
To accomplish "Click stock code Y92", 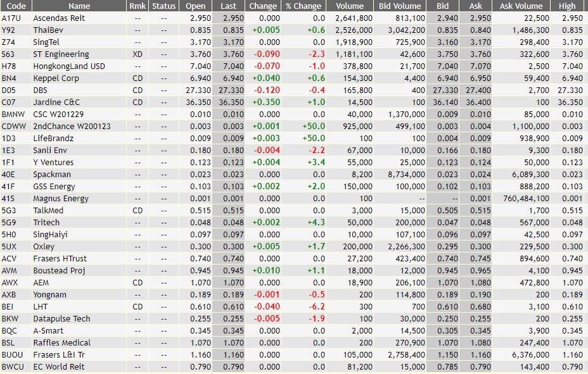I will click(8, 30).
